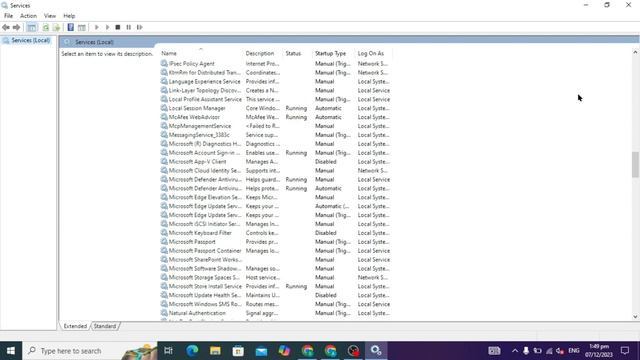Click the taskbar clock showing 1:49 pm

point(599,351)
